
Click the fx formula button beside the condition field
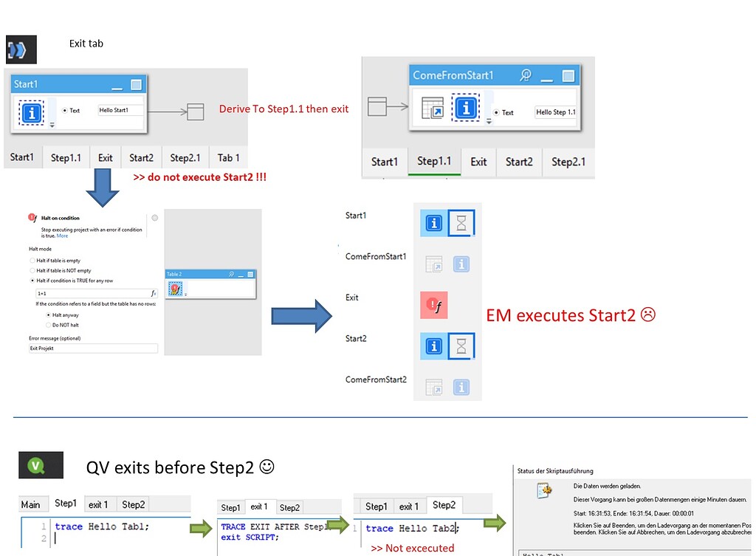[153, 292]
